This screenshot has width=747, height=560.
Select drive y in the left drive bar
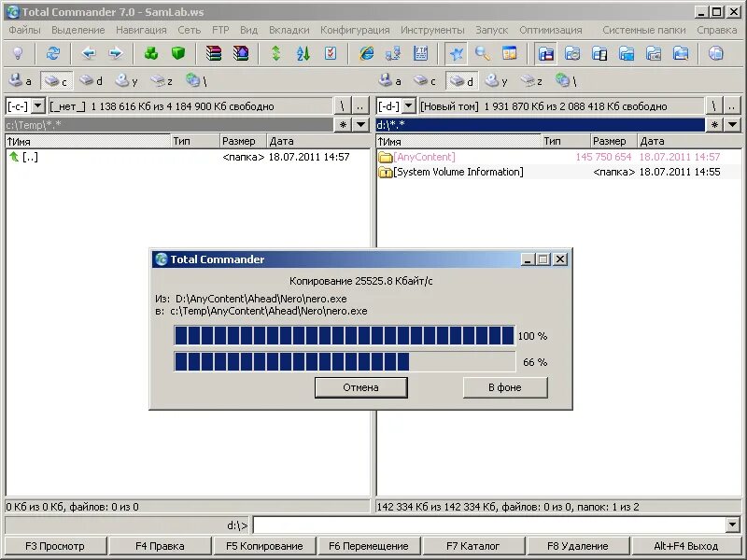127,81
